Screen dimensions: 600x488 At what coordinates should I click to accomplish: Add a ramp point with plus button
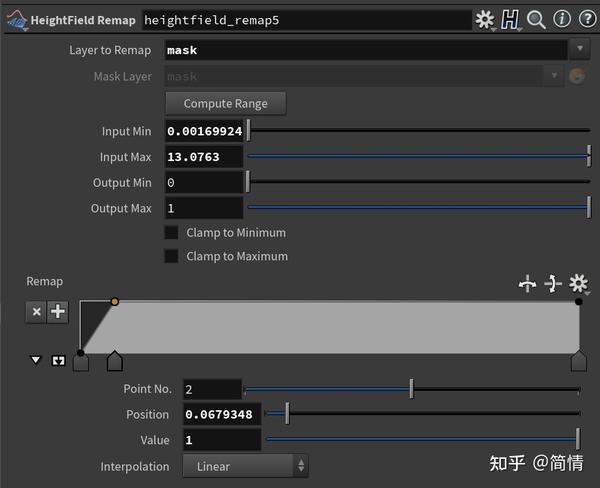click(58, 312)
